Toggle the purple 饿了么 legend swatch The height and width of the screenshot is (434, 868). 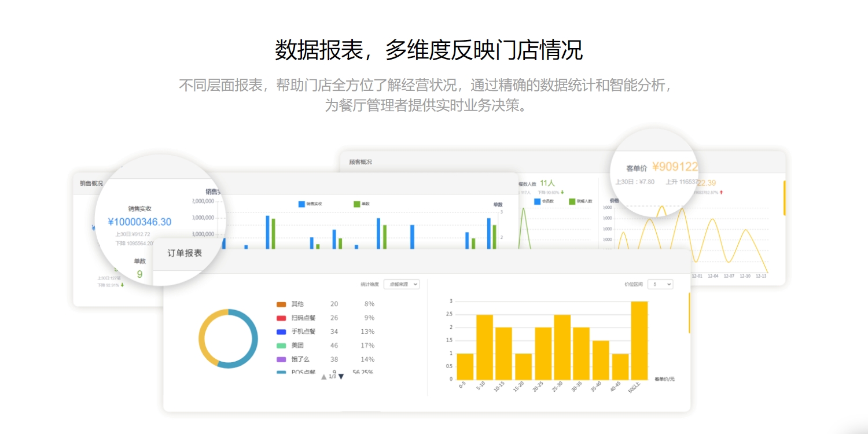(x=281, y=359)
